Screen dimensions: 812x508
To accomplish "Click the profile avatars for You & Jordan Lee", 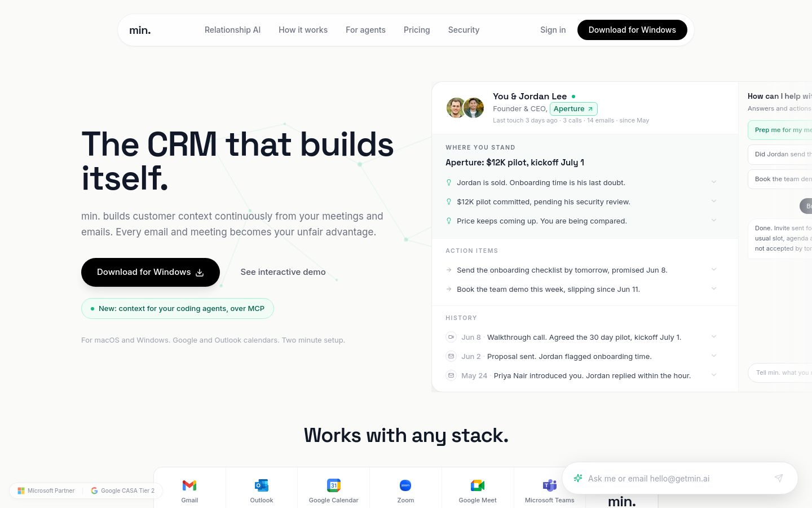I will [465, 108].
